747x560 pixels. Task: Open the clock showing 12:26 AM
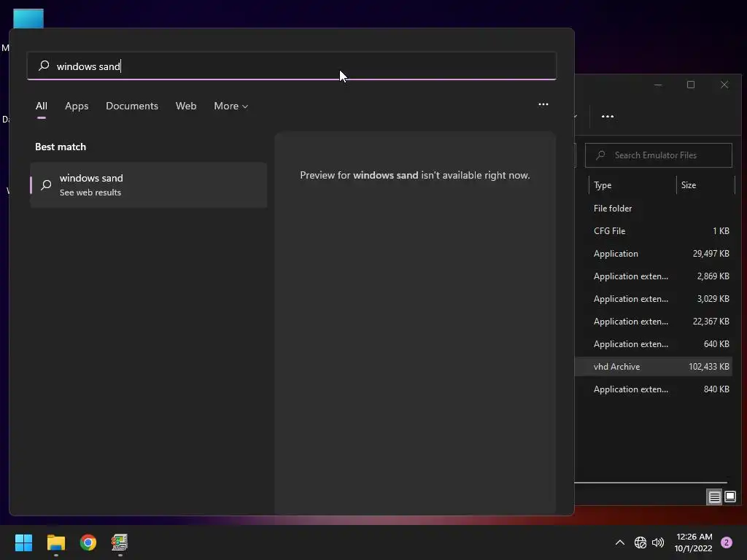(694, 542)
